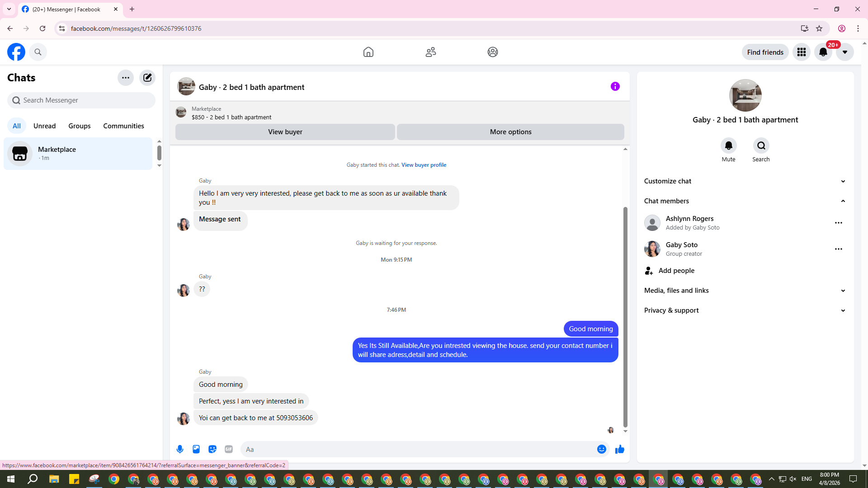The width and height of the screenshot is (868, 488).
Task: Click the View buyer button
Action: 285,132
